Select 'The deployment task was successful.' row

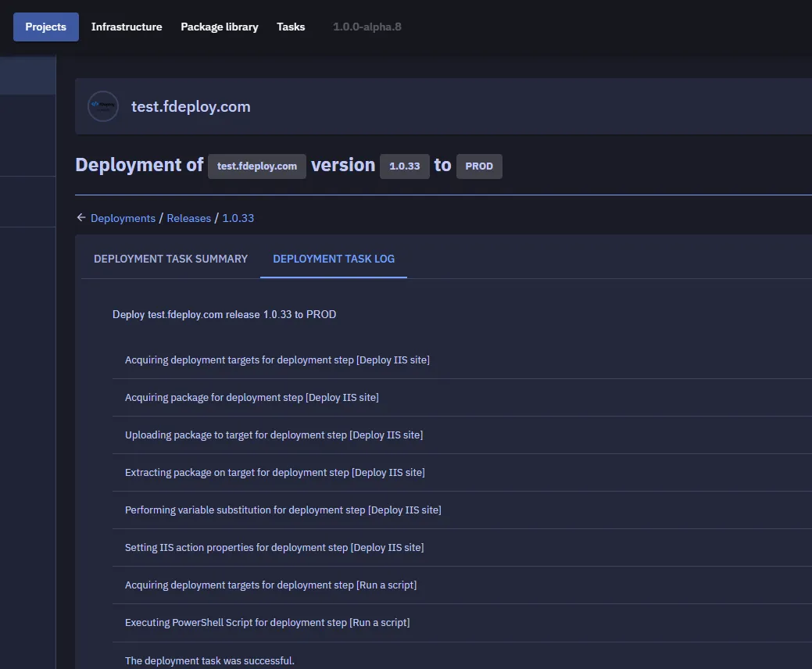coord(462,656)
